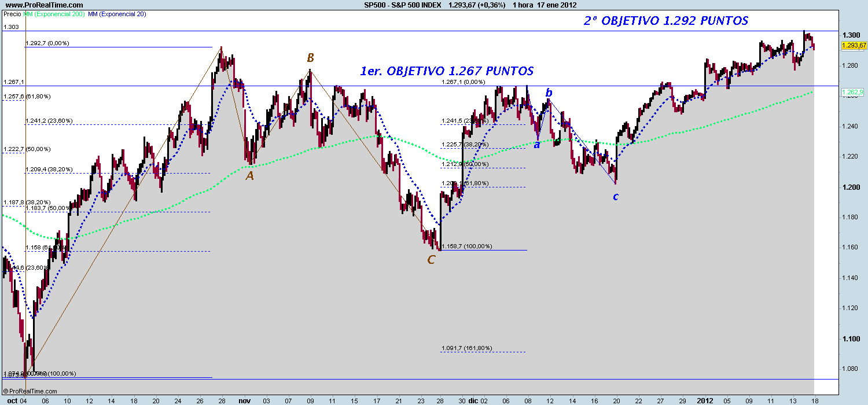Click the 1.100 price axis value
Screen dimensions: 868x405
click(850, 338)
